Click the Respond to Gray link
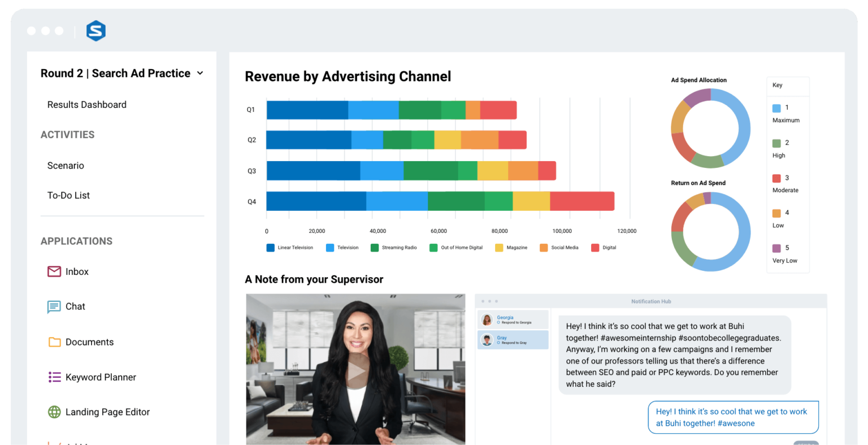The height and width of the screenshot is (445, 868). [514, 343]
